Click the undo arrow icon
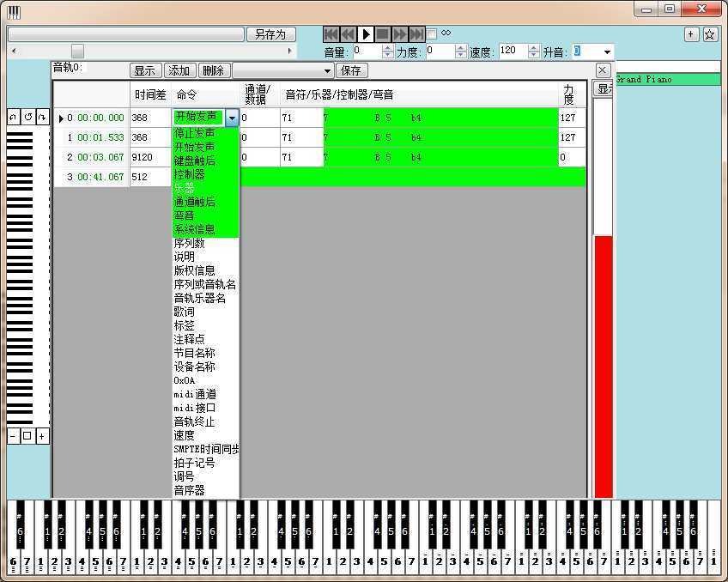This screenshot has height=582, width=728. tap(14, 117)
